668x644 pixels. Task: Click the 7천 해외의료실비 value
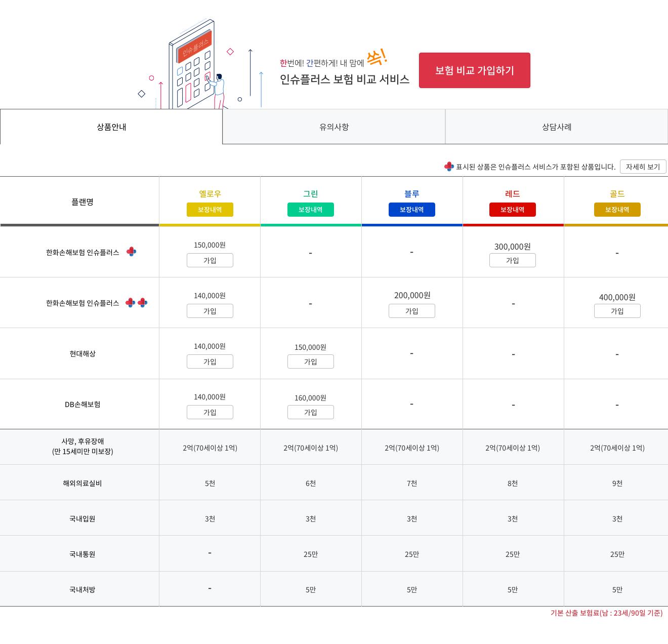(x=412, y=483)
